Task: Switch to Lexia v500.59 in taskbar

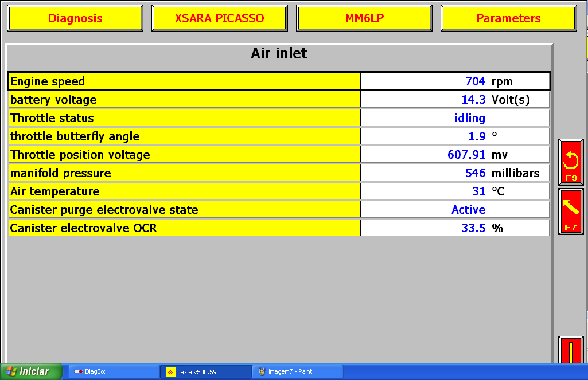Action: click(205, 371)
